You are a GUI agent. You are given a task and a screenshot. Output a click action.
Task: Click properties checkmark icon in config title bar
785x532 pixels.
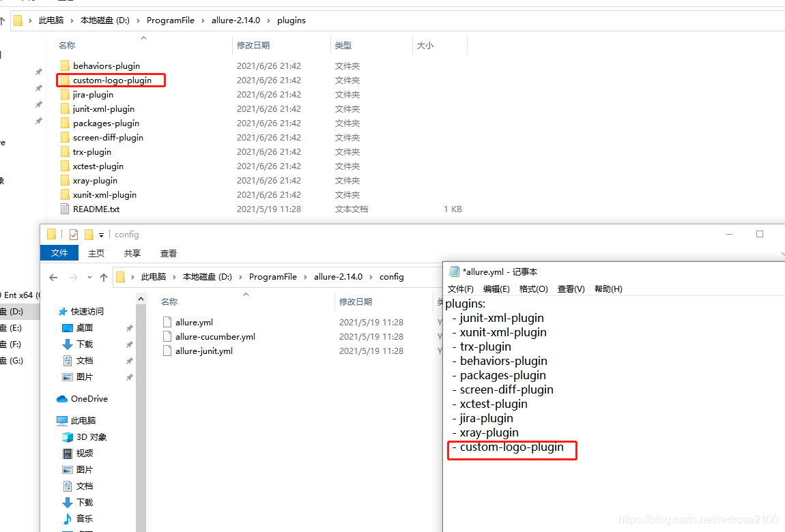74,235
